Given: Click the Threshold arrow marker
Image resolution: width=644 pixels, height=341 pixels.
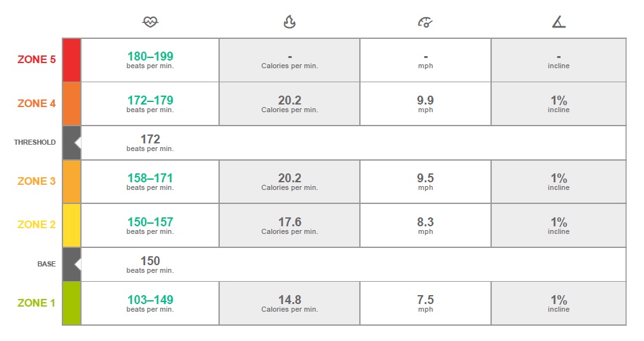Looking at the screenshot, I should [77, 142].
